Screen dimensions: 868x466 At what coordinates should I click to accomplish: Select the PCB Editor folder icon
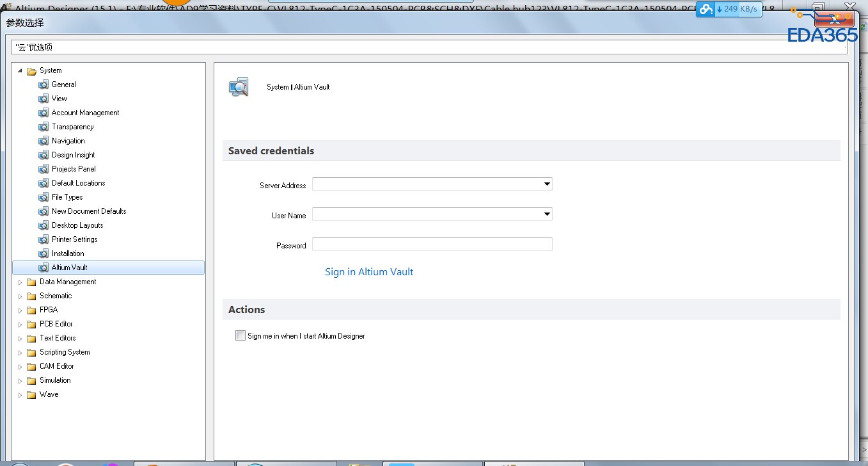[31, 324]
